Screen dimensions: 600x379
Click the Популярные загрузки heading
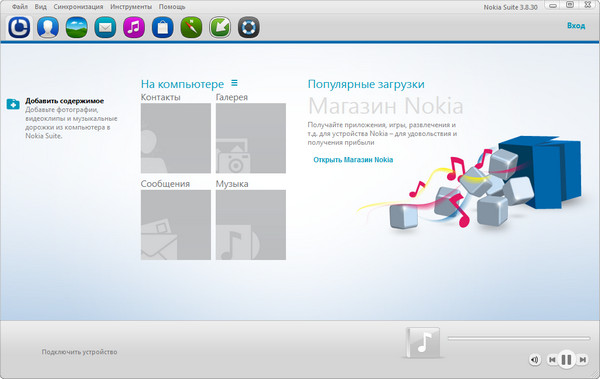click(x=366, y=84)
